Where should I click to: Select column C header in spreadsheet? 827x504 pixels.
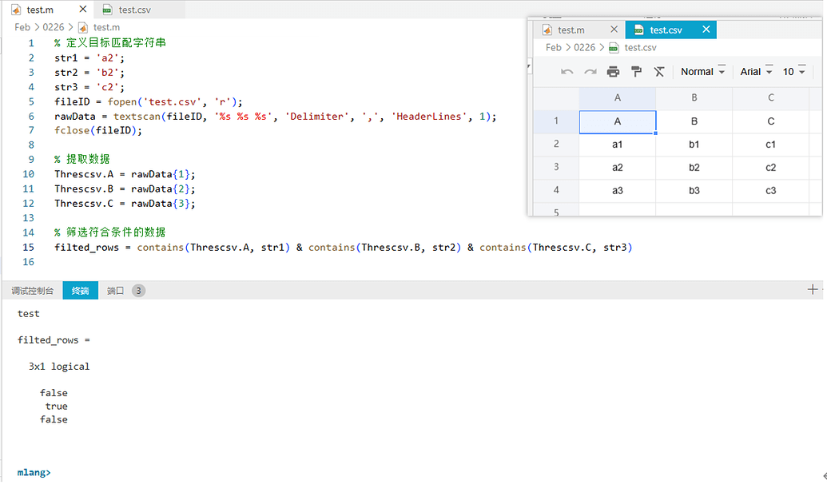pos(770,97)
